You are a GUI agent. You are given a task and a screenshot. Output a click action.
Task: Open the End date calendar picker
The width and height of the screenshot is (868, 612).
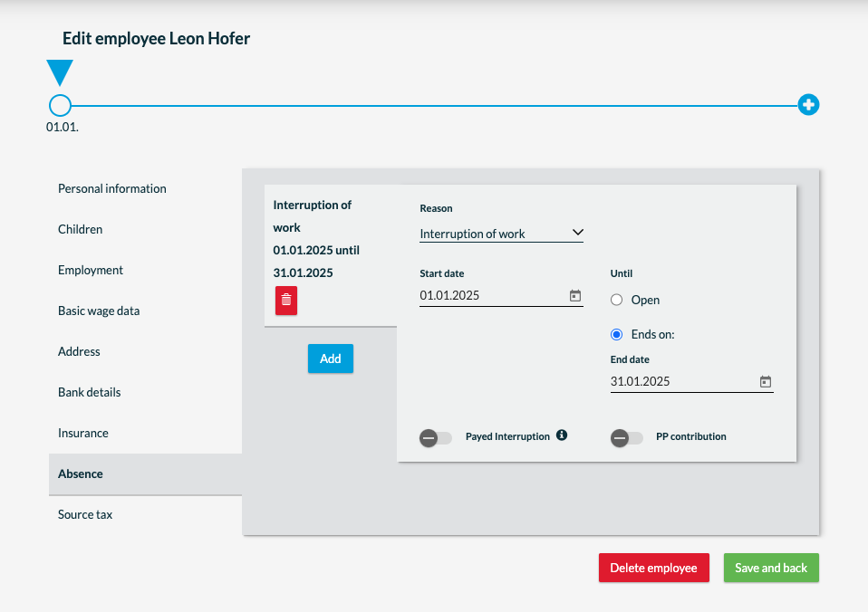(766, 382)
